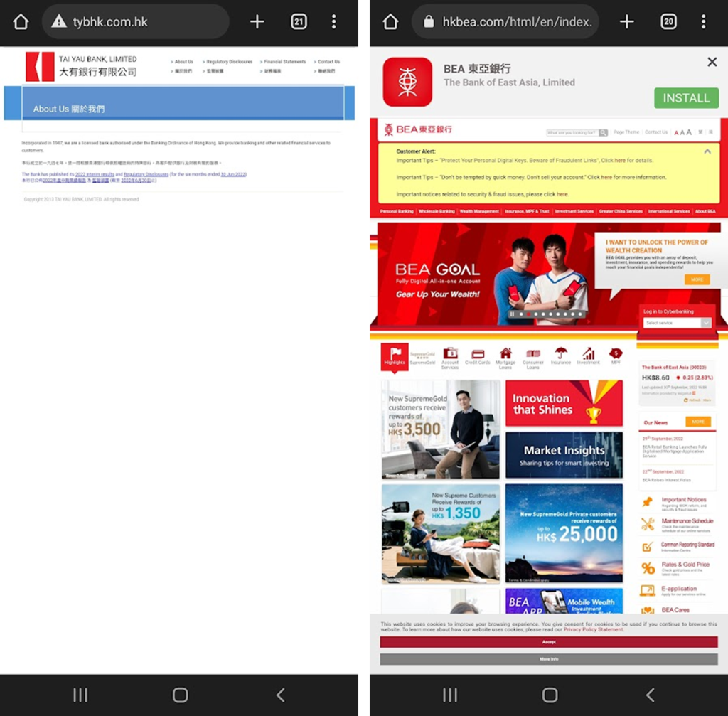
Task: Pause the BEA banner carousel
Action: click(512, 314)
